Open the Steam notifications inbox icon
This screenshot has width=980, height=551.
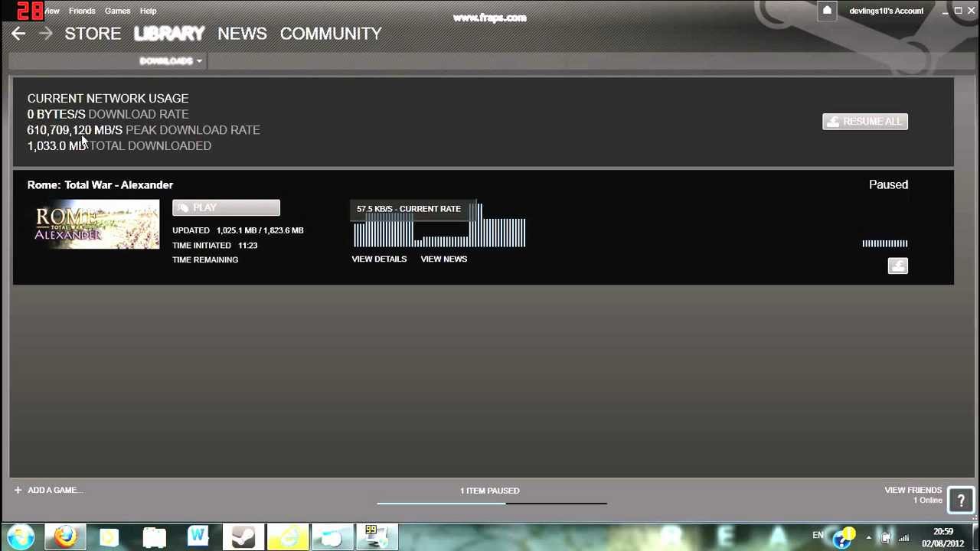pos(827,11)
